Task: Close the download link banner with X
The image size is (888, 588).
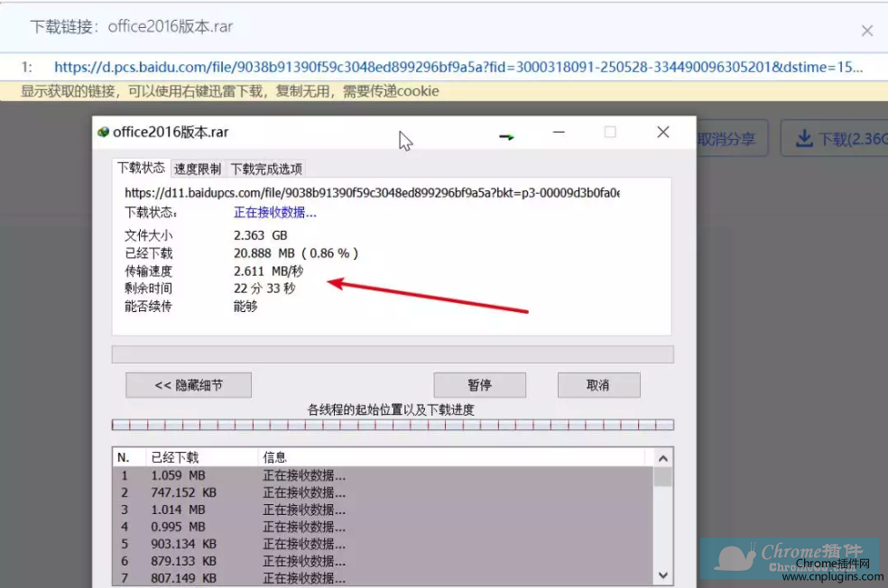Action: point(867,31)
